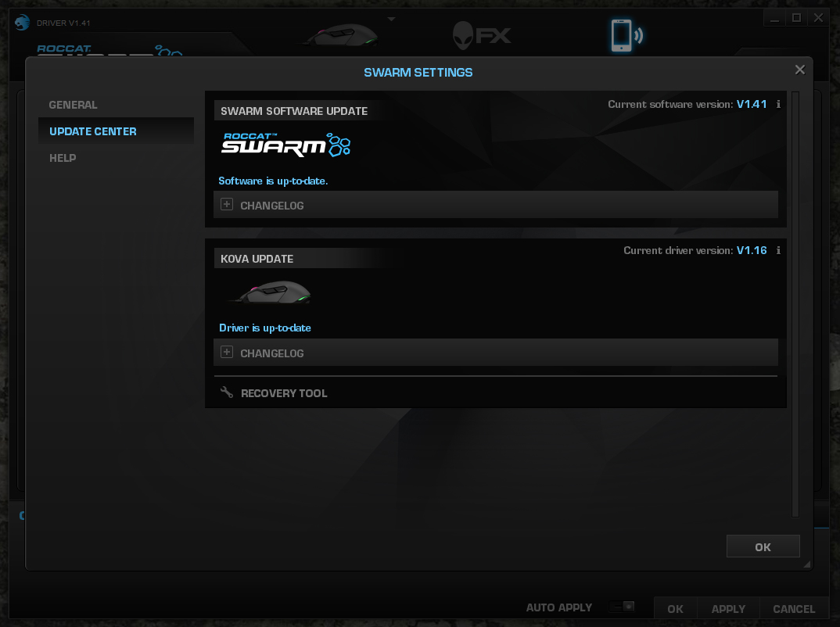This screenshot has height=627, width=840.
Task: Click the settings panel vertical scrollbar
Action: tap(795, 304)
